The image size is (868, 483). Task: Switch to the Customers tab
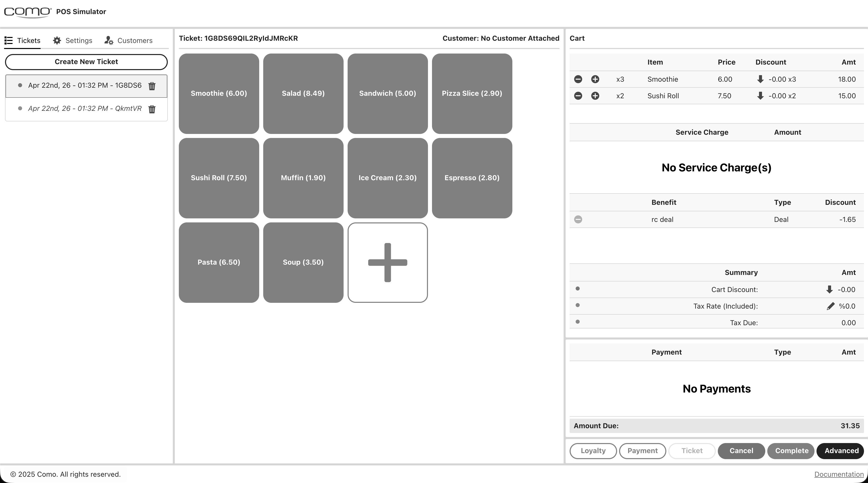pos(128,40)
